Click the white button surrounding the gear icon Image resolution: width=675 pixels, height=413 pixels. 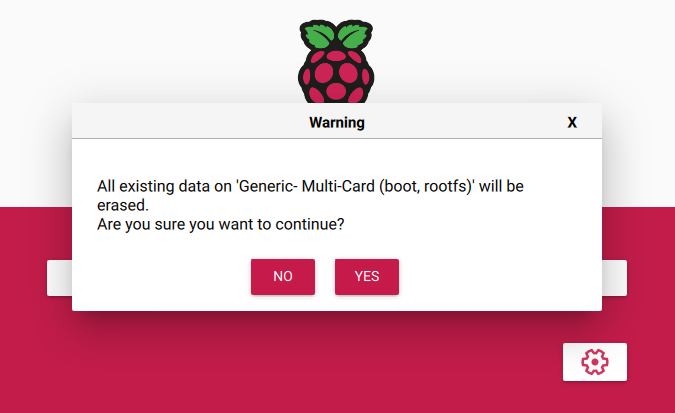pos(594,362)
